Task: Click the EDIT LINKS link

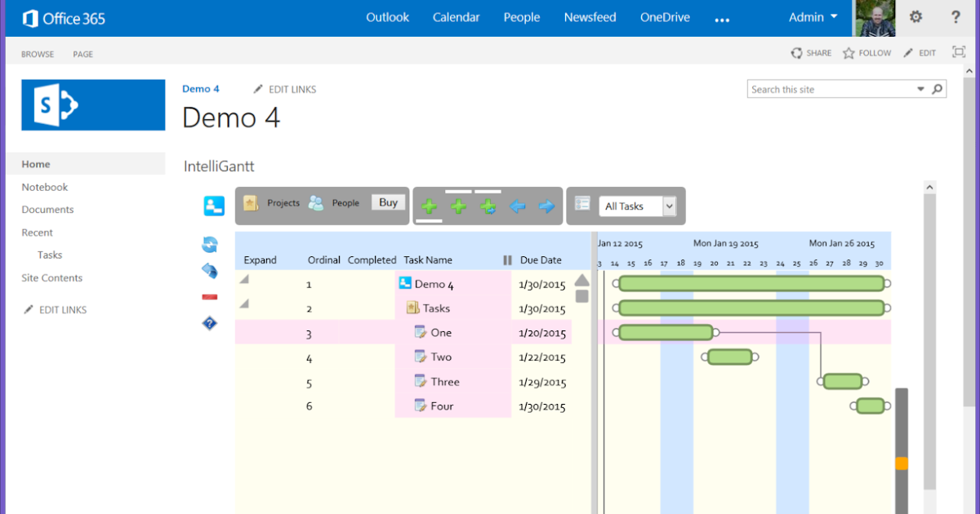Action: [291, 89]
